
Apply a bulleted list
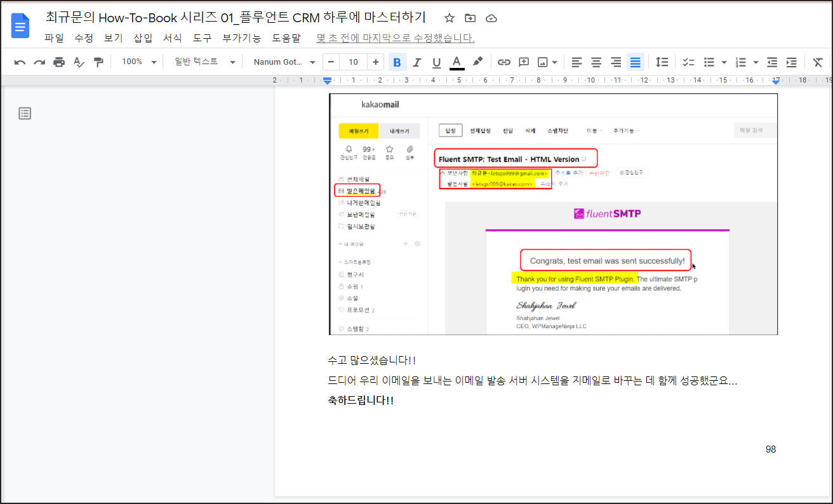(709, 62)
